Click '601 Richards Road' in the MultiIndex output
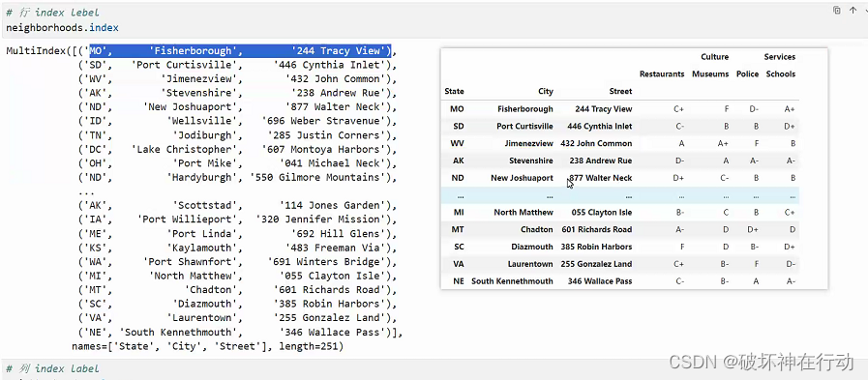The image size is (868, 380). click(329, 290)
